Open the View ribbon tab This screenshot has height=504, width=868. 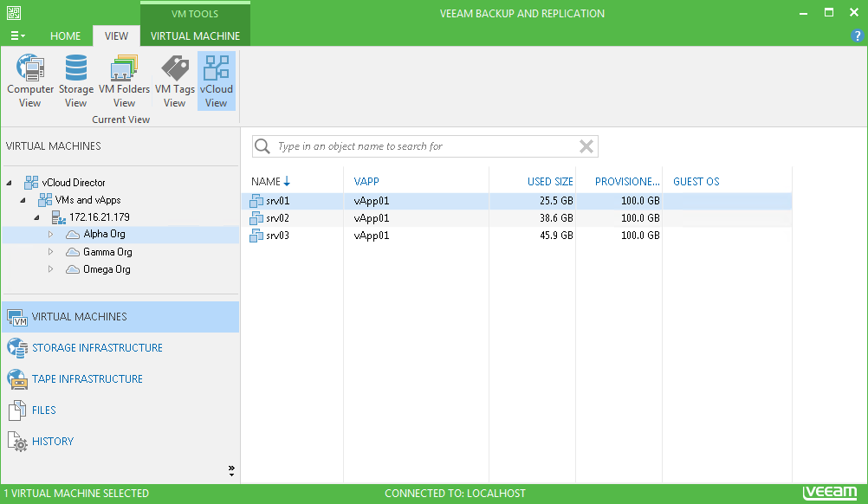[116, 36]
